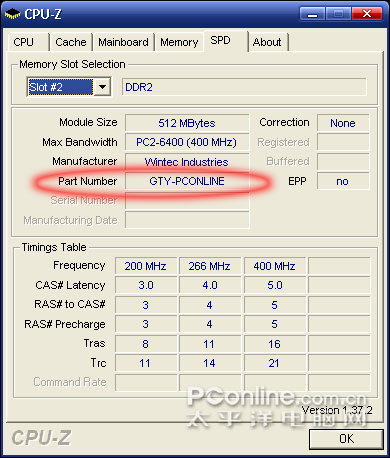This screenshot has height=458, width=390.
Task: Click the OK button
Action: click(346, 439)
